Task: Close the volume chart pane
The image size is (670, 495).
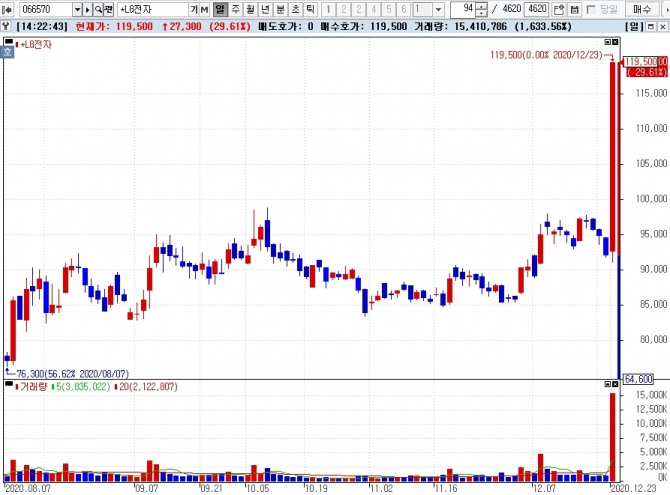Action: pyautogui.click(x=615, y=384)
